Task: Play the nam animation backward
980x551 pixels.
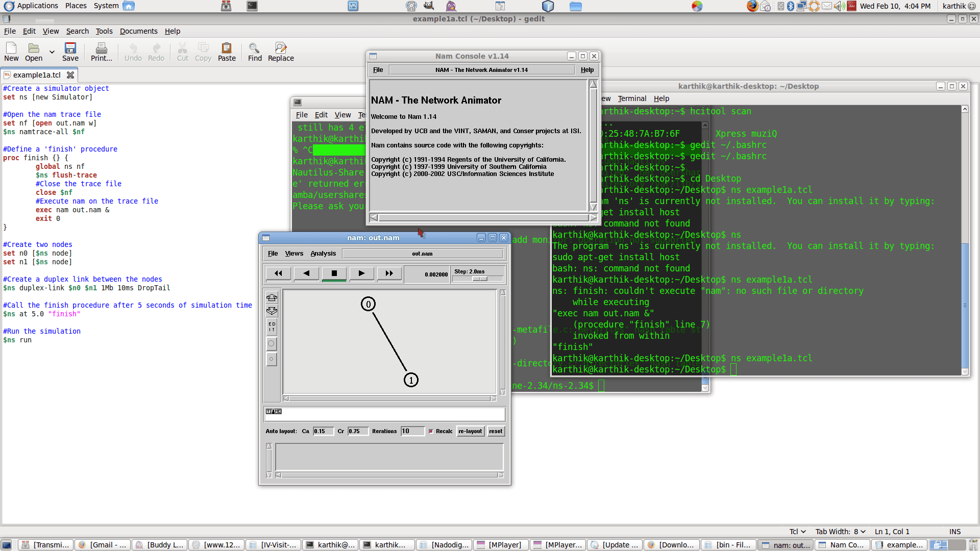Action: click(x=306, y=273)
